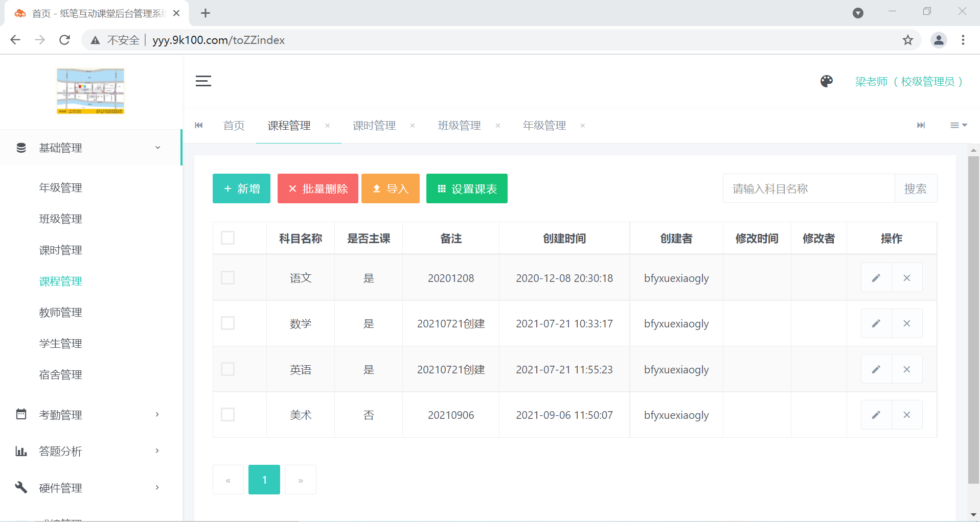The height and width of the screenshot is (522, 980).
Task: Check the 数学 row checkbox
Action: pos(227,323)
